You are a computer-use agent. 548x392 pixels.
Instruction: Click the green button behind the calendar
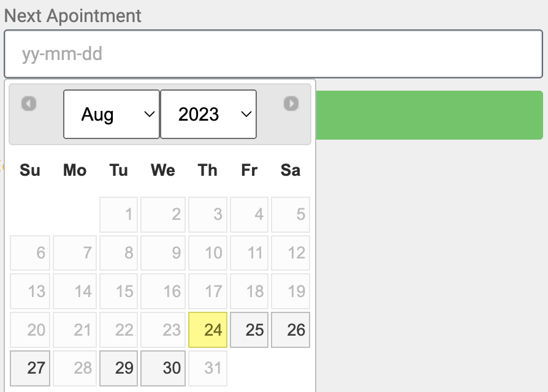coord(429,115)
